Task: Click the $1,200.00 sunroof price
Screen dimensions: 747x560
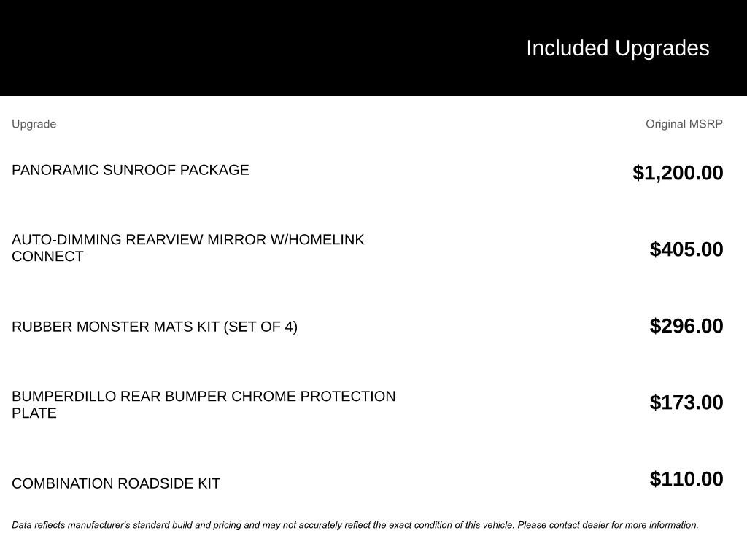Action: pos(678,173)
